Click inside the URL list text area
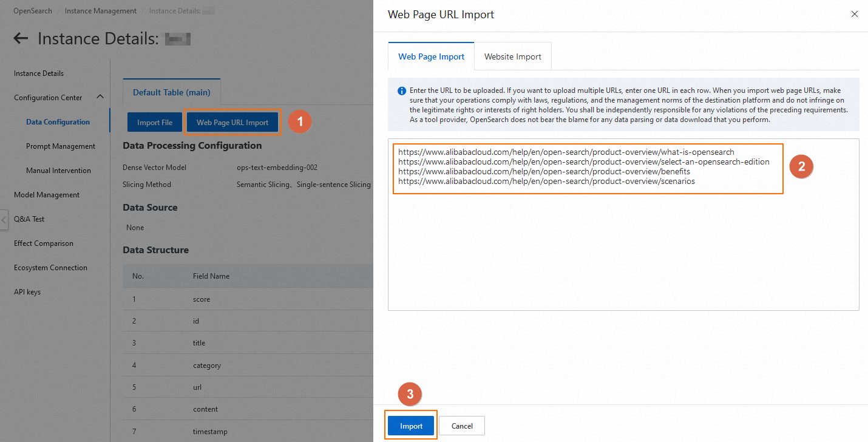Screen dimensions: 868x442 pyautogui.click(x=623, y=225)
